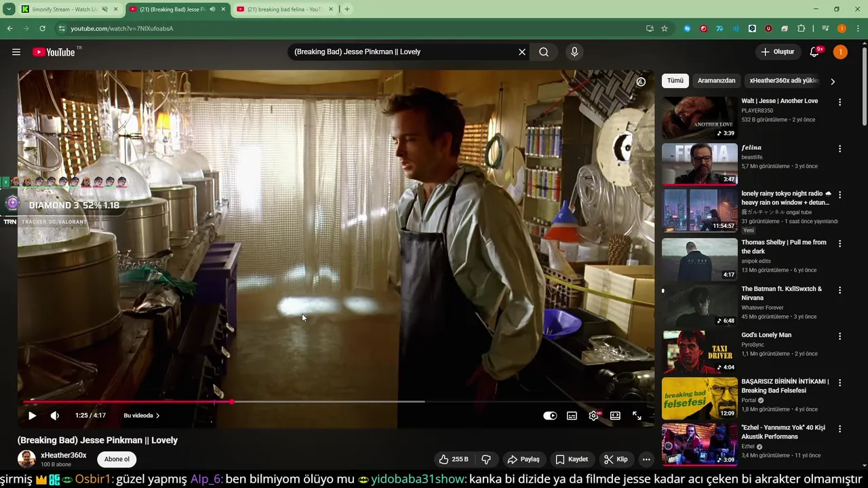Screen dimensions: 868x488
Task: Mute the video player volume
Action: coord(55,415)
